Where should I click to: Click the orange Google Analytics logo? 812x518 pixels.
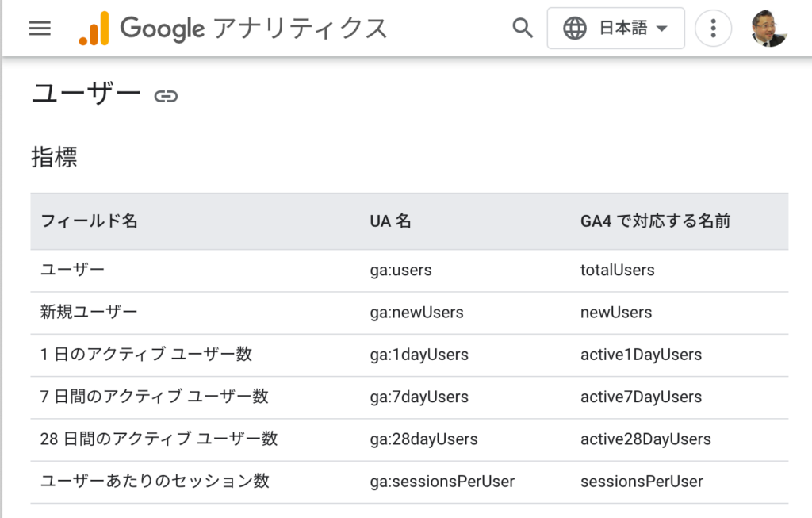94,29
